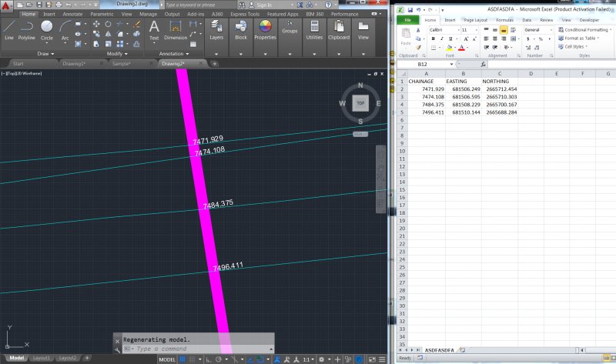Toggle polar tracking in status bar
The height and width of the screenshot is (364, 616).
(219, 359)
